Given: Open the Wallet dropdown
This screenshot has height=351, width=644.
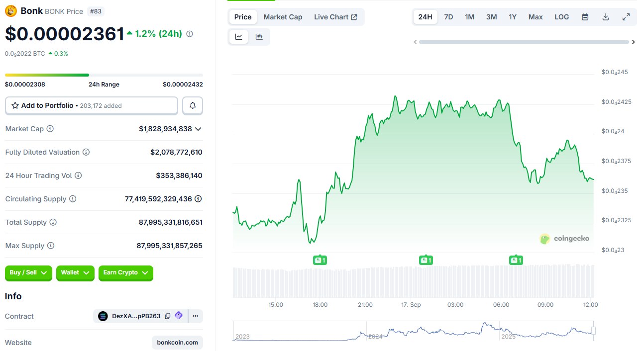Looking at the screenshot, I should pyautogui.click(x=75, y=272).
